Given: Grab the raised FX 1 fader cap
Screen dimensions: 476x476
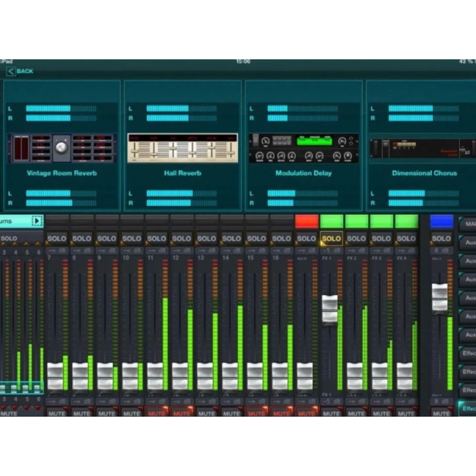Looking at the screenshot, I should tap(330, 310).
